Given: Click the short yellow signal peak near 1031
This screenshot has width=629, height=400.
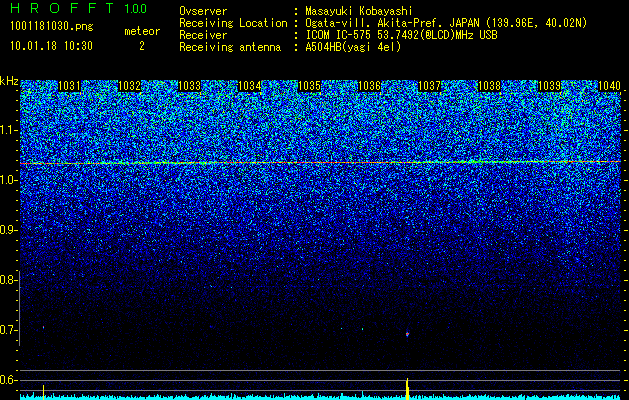Looking at the screenshot, I should pyautogui.click(x=43, y=391).
